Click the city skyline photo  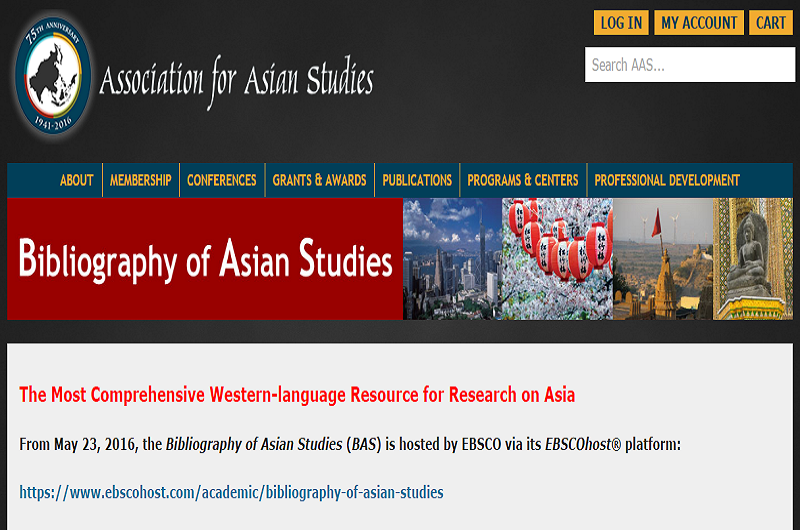click(453, 259)
